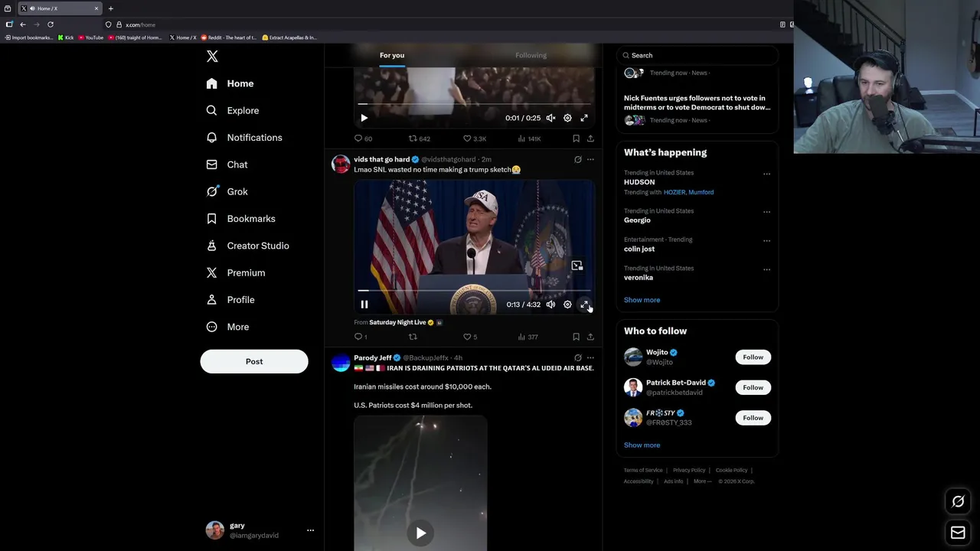980x551 pixels.
Task: Bookmark the post with 141K views
Action: [576, 139]
